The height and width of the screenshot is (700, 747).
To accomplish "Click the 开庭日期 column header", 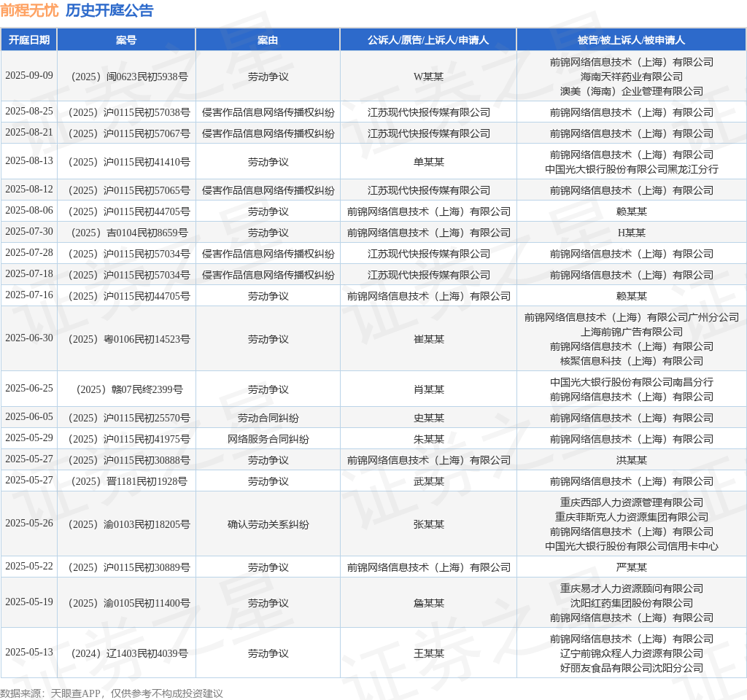I will (29, 40).
